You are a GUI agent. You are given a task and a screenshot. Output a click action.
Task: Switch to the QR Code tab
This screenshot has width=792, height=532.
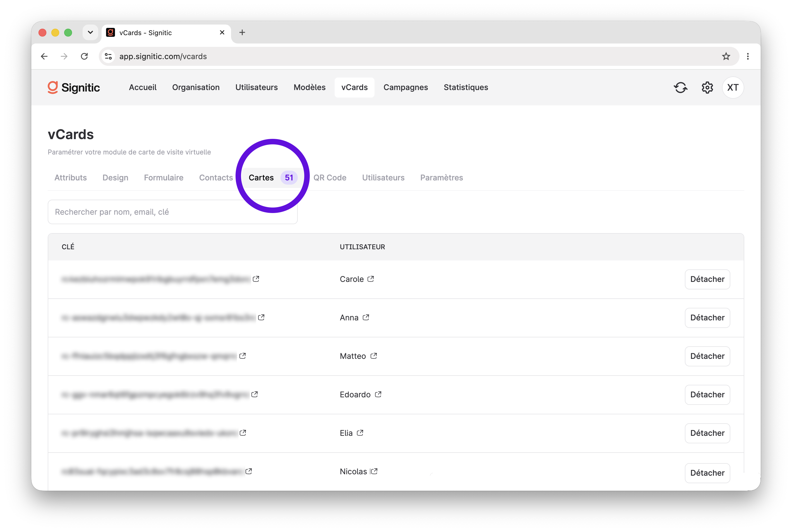[330, 177]
